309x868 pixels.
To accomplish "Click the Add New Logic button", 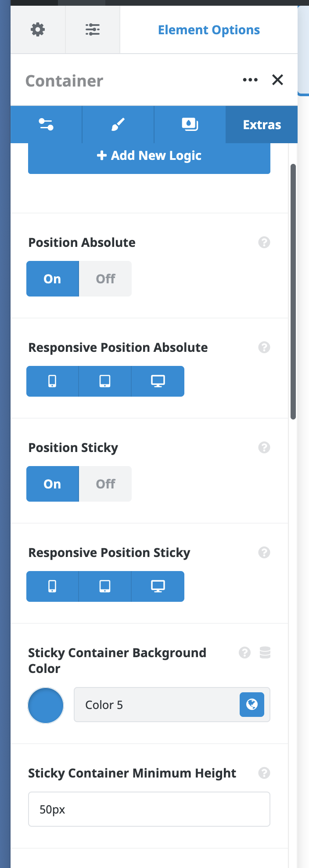I will (x=149, y=156).
